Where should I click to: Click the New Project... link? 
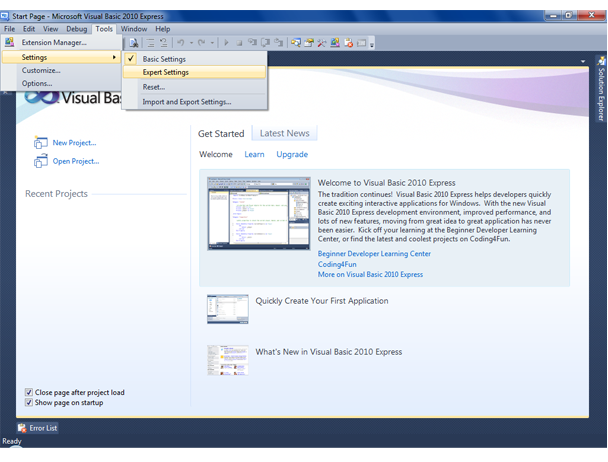coord(74,142)
